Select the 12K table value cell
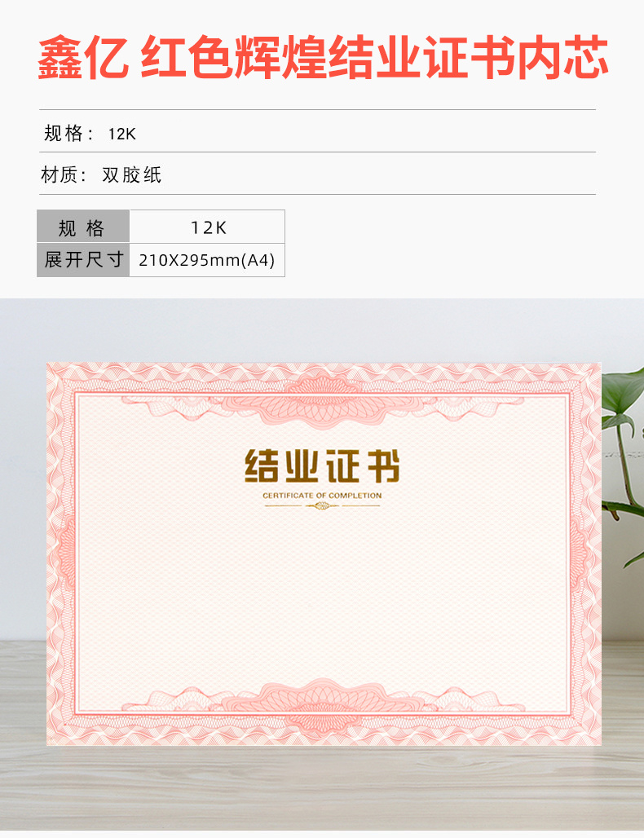Viewport: 644px width, 838px height. [x=207, y=227]
